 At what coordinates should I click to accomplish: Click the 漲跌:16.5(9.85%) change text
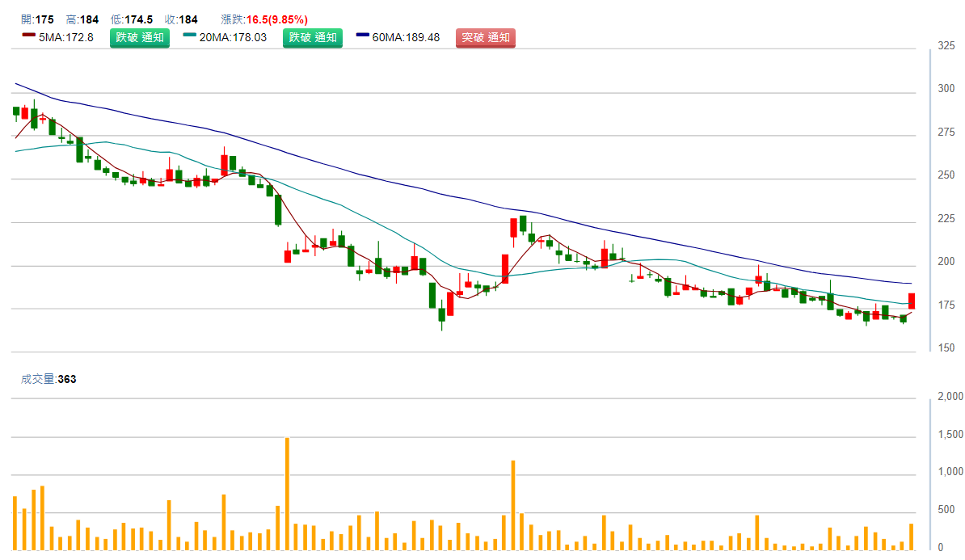264,19
